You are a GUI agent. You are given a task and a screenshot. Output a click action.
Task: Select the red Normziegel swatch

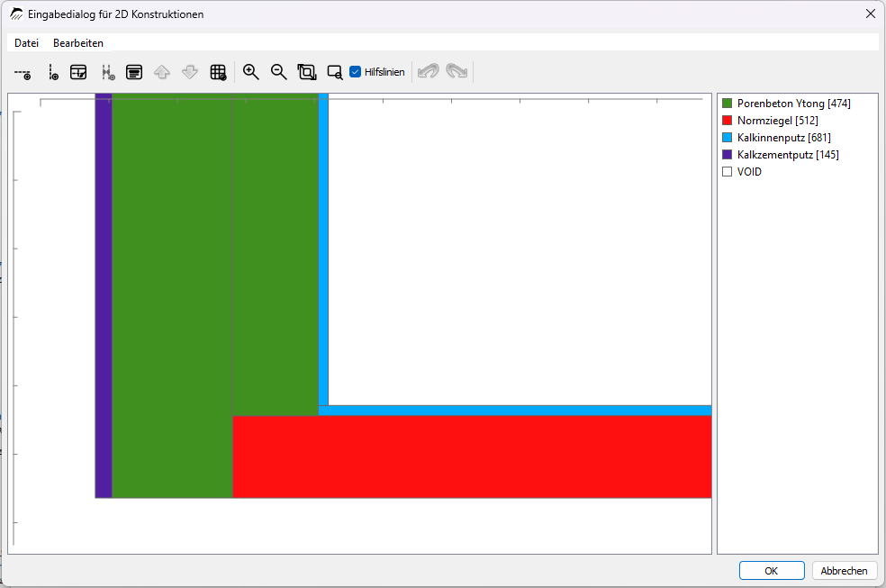click(728, 121)
